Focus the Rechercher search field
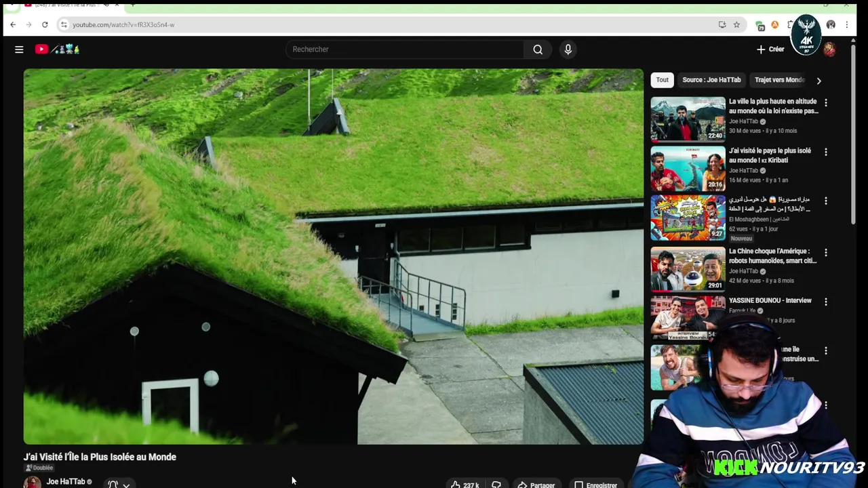This screenshot has width=868, height=488. [405, 49]
